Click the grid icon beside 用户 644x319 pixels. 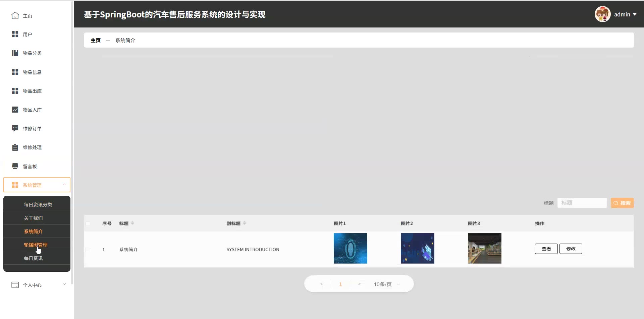point(15,35)
